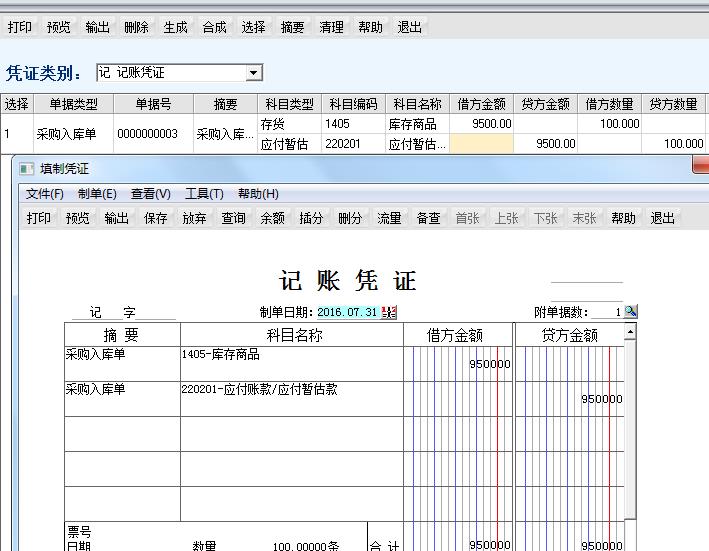Expand the 凭证类别 dropdown arrow

(x=253, y=73)
